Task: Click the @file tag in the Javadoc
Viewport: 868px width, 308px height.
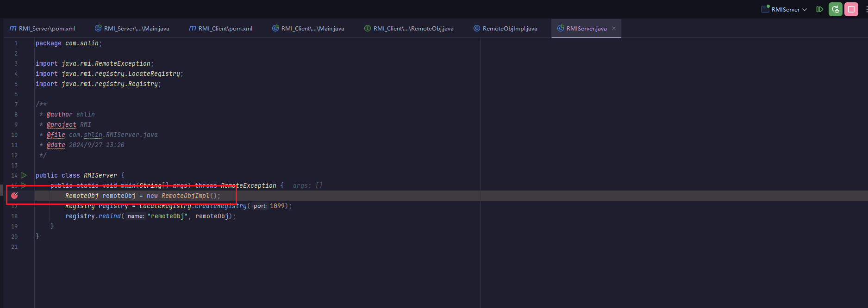Action: point(56,135)
